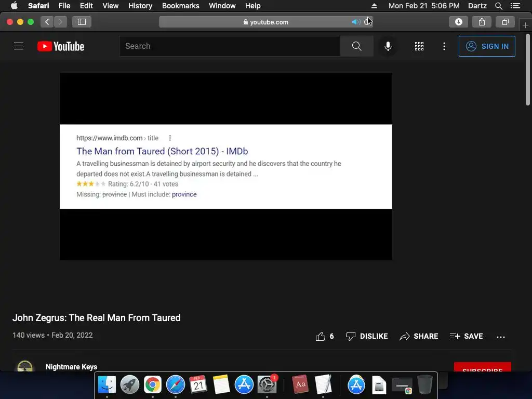Open the Help menu
Screen dimensions: 532x399
[x=253, y=6]
